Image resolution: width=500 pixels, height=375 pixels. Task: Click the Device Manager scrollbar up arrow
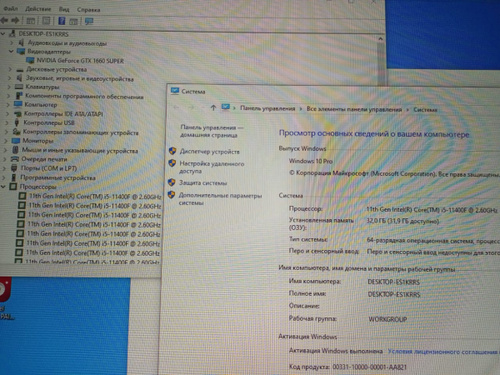pos(380,39)
